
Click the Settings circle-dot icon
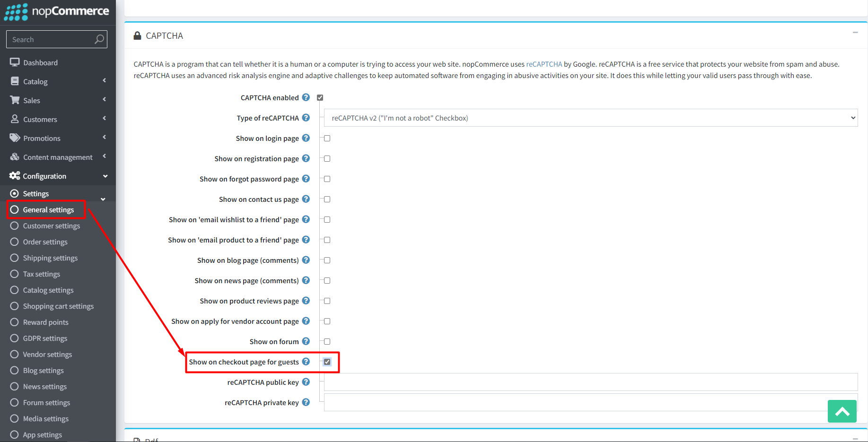tap(15, 193)
